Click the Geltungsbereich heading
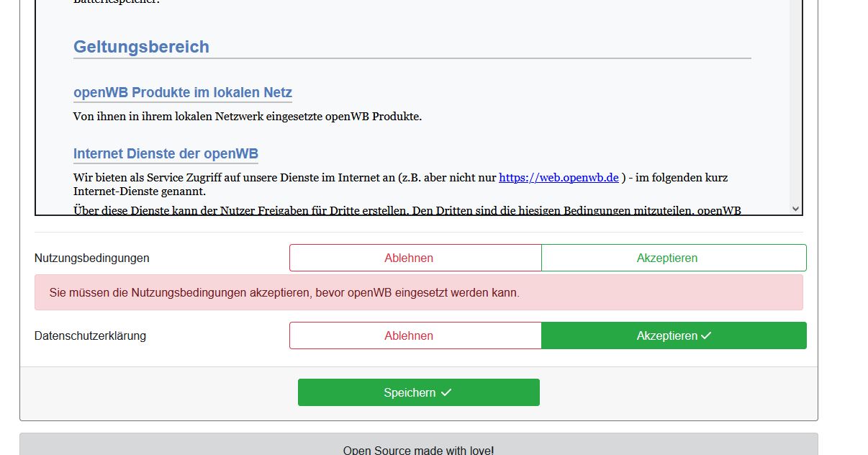The height and width of the screenshot is (455, 868). tap(141, 47)
